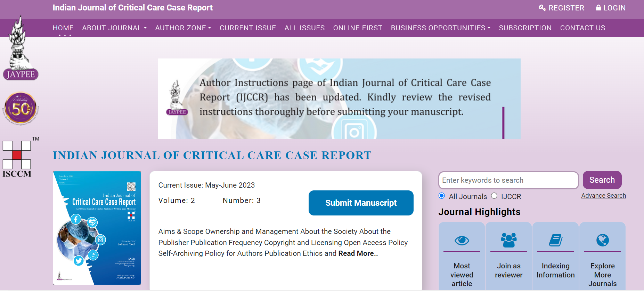Screen dimensions: 644x291
Task: Click the key icon next to Register
Action: pos(542,8)
